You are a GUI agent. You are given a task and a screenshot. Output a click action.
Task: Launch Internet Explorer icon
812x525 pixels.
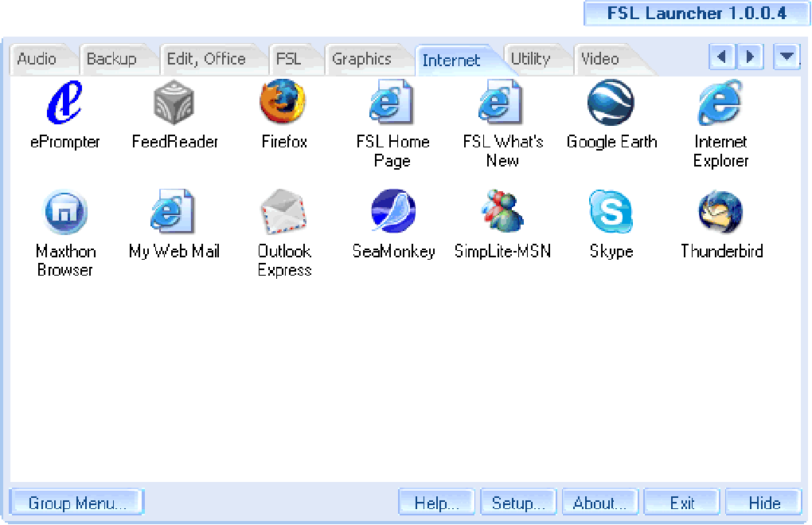coord(720,102)
